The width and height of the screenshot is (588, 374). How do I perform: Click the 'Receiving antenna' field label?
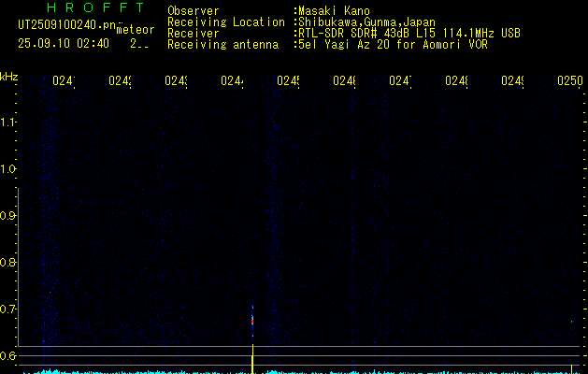pos(222,45)
